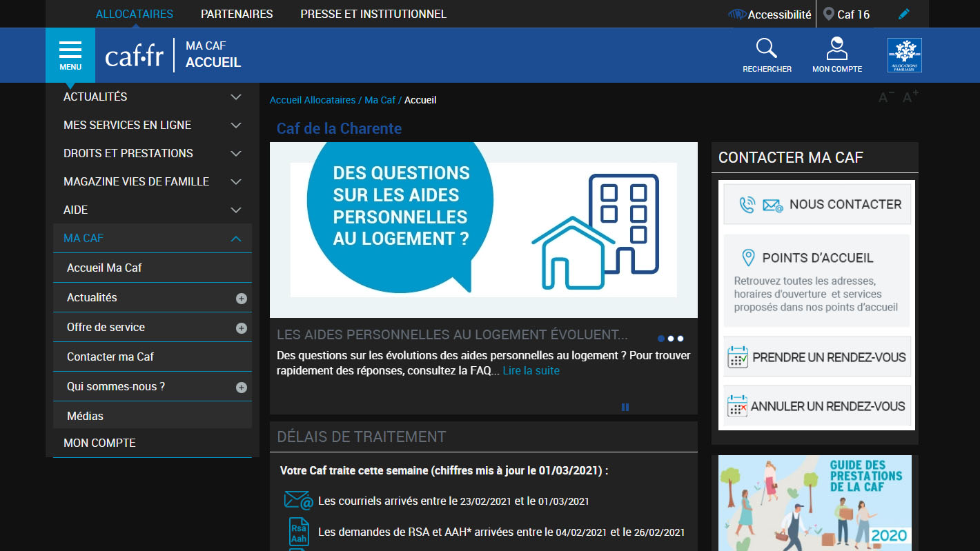
Task: Click the MA CAF ACCUEIL header title
Action: point(213,54)
